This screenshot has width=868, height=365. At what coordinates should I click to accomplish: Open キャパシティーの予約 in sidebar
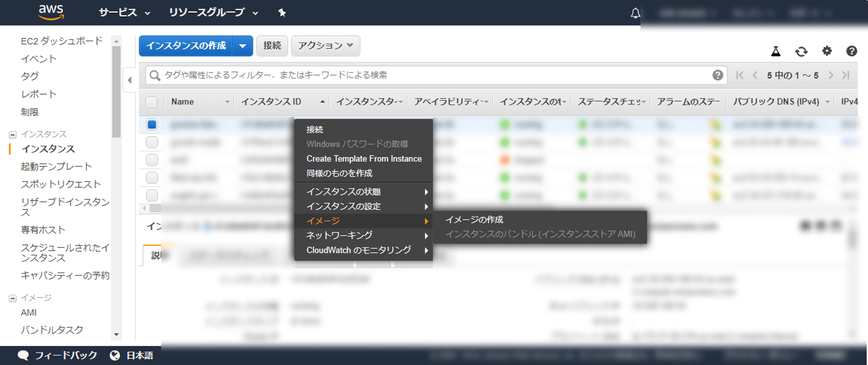[65, 276]
